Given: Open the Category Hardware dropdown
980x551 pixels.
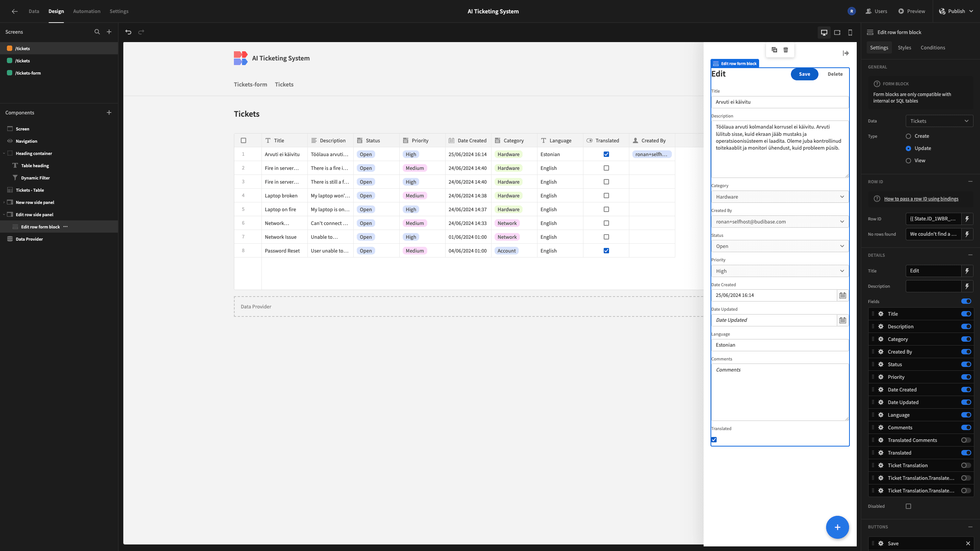Looking at the screenshot, I should click(780, 197).
